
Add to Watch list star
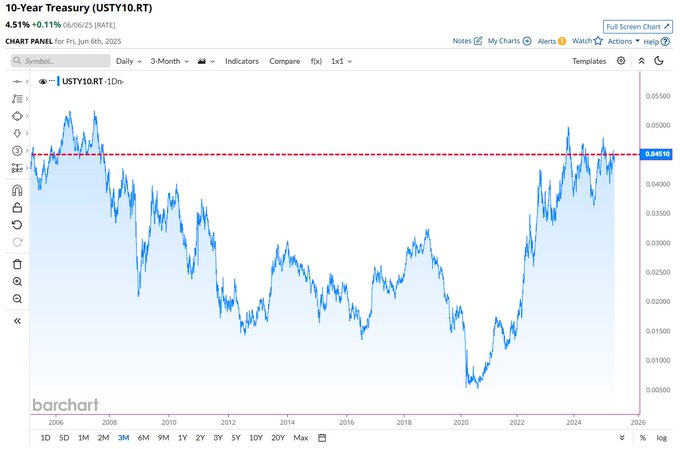coord(587,41)
